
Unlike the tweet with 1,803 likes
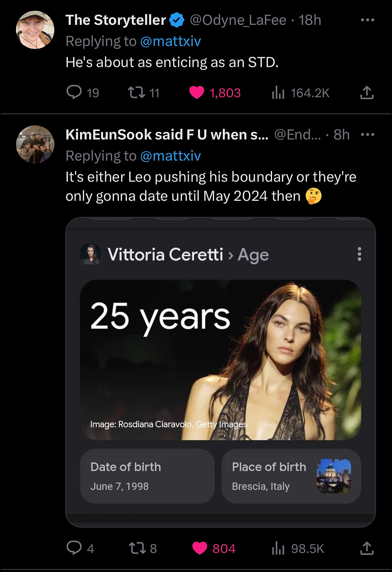click(x=196, y=92)
